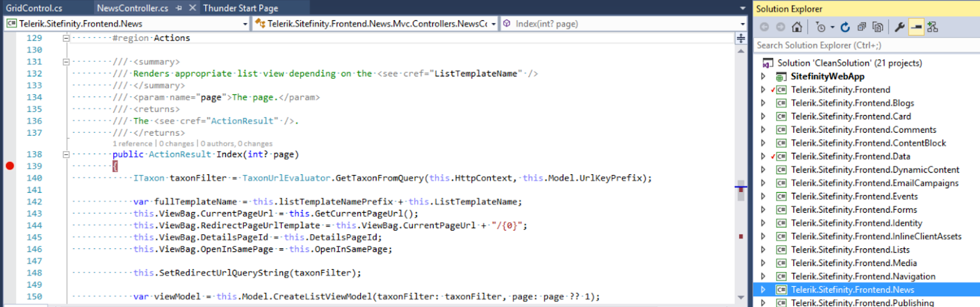Click SetRedirectUrlQueryString on line 148

pyautogui.click(x=224, y=273)
